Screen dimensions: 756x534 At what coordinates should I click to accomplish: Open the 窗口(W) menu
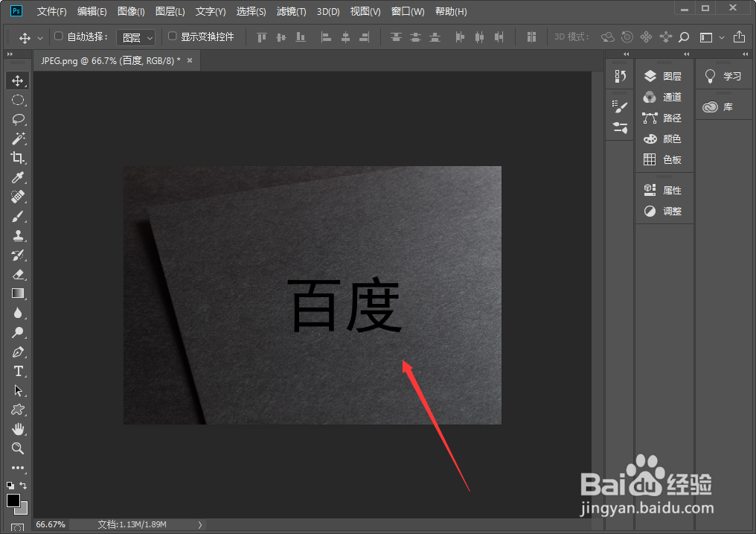408,12
